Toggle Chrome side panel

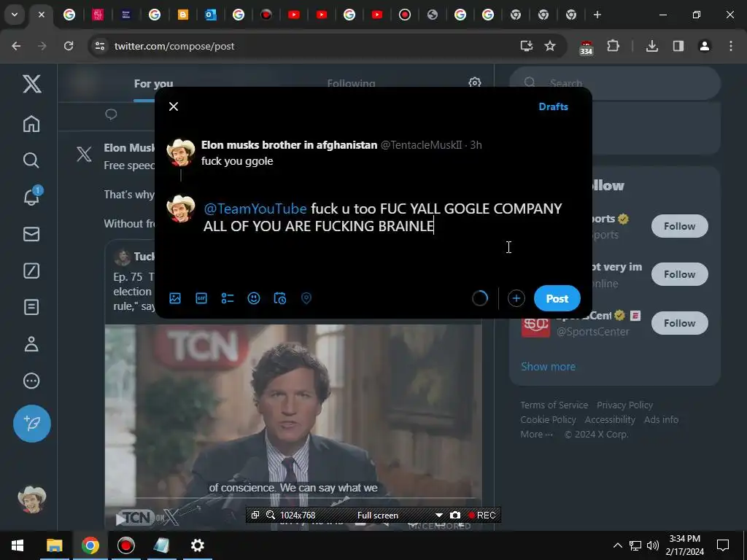[678, 46]
